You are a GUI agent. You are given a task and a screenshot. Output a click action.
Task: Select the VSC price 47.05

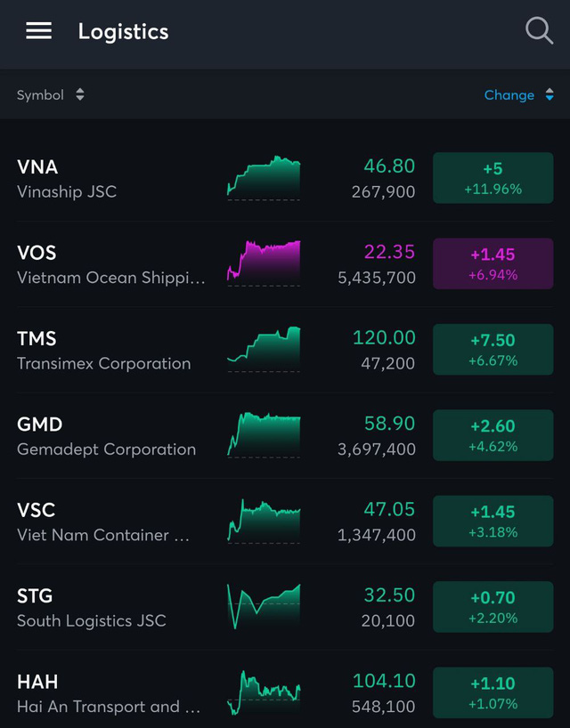click(389, 509)
